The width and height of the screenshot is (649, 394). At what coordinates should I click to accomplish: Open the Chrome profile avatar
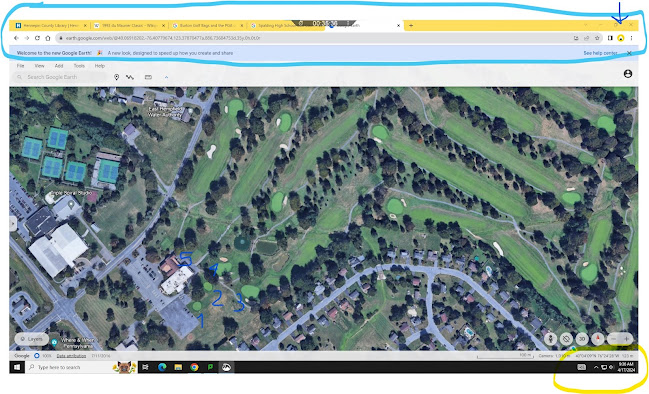(620, 38)
